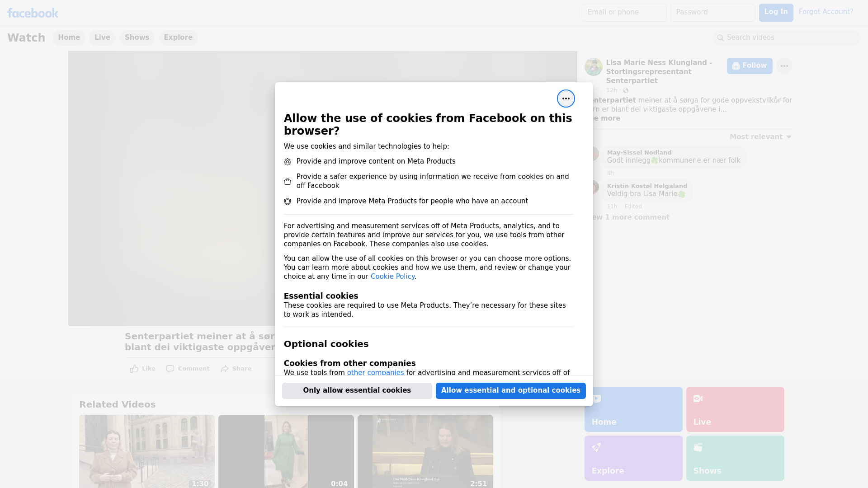Open the purple Explore tile
This screenshot has width=868, height=488.
coord(633,458)
